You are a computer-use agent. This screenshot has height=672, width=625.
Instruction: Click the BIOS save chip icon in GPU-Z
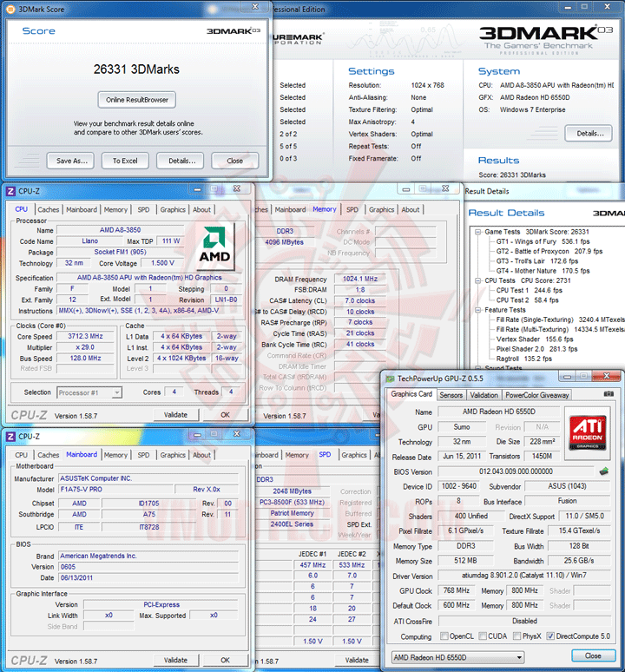coord(603,471)
